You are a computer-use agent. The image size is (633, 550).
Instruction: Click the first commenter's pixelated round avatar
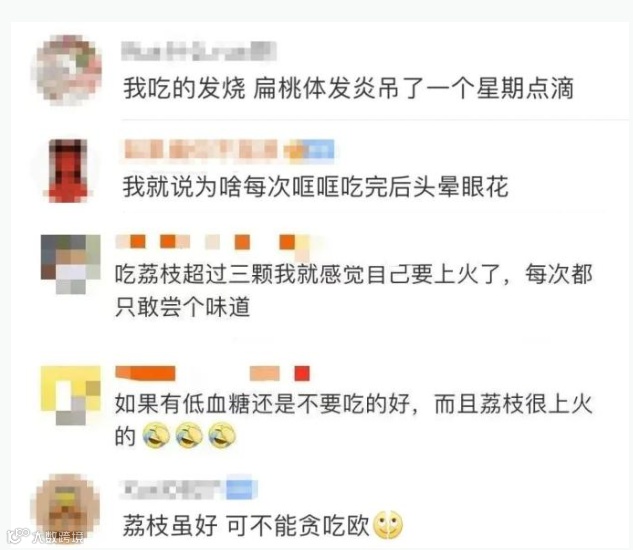(x=69, y=70)
